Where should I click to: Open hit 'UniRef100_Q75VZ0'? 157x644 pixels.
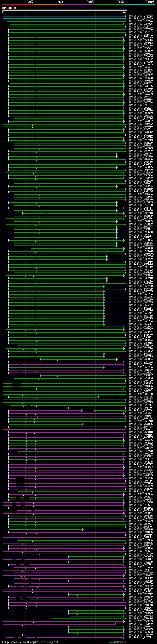pyautogui.click(x=141, y=29)
